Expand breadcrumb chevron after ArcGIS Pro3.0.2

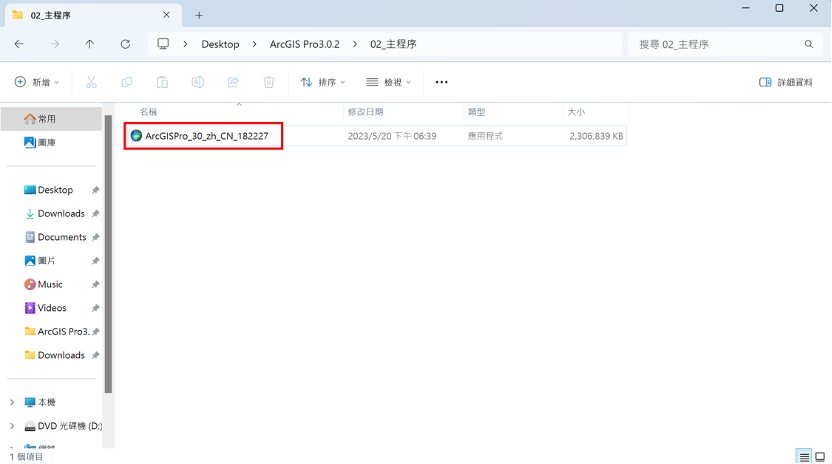coord(355,44)
